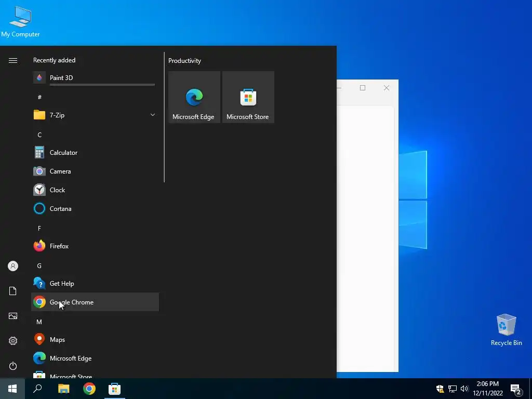This screenshot has height=399, width=532.
Task: Launch Cortana from app list
Action: click(95, 209)
